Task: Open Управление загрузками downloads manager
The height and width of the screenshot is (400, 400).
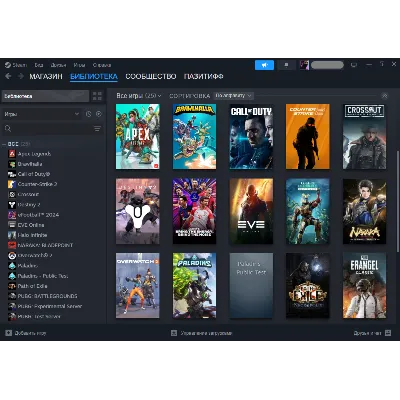Action: pos(201,333)
